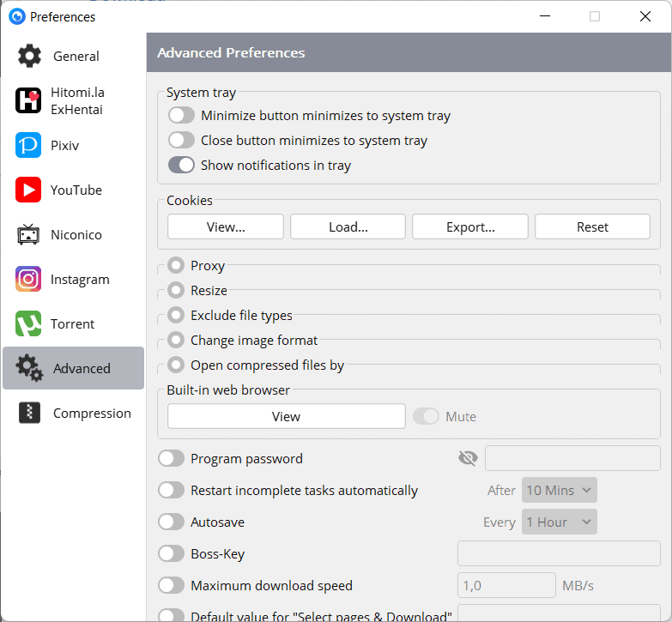Open the 1 Hour autosave dropdown
The width and height of the screenshot is (672, 622).
coord(559,522)
